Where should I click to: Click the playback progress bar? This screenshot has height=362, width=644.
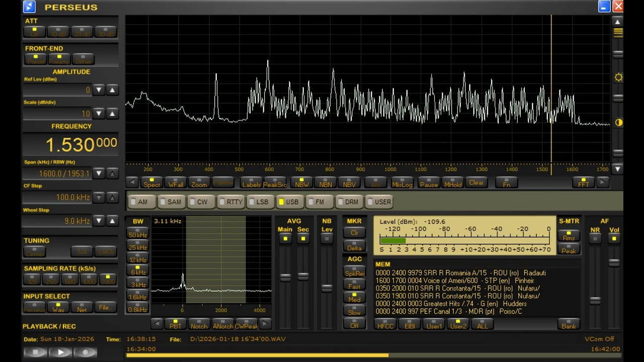(x=373, y=355)
